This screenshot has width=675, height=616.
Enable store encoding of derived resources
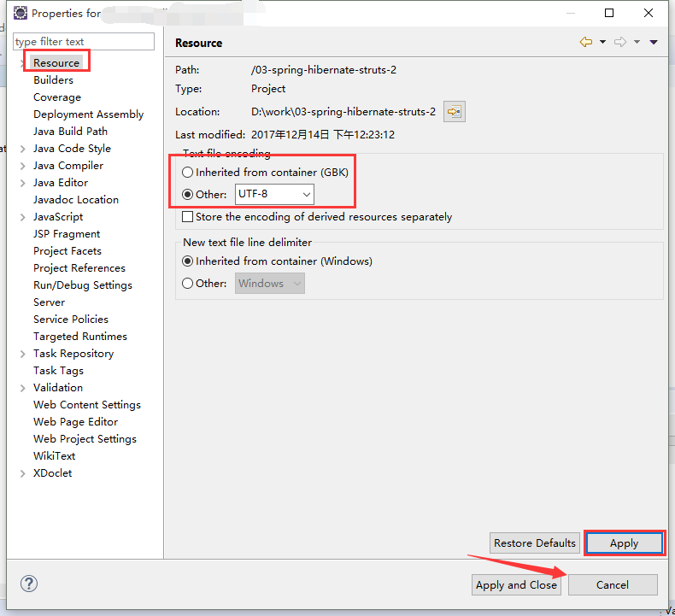point(188,217)
